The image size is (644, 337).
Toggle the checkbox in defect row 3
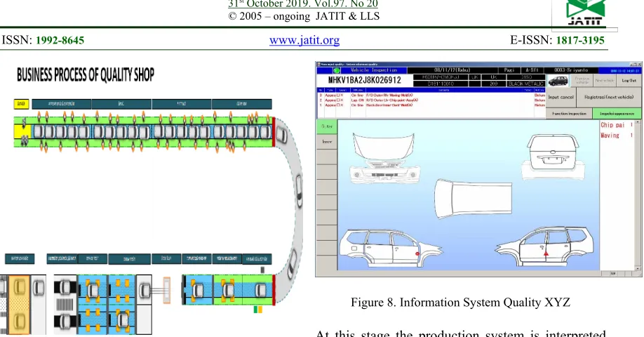338,95
